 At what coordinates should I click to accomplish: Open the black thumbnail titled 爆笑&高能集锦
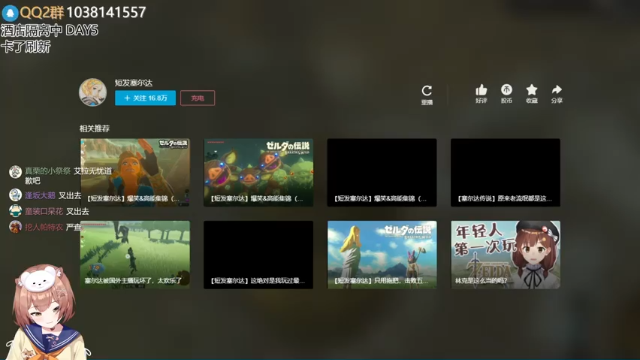click(382, 172)
